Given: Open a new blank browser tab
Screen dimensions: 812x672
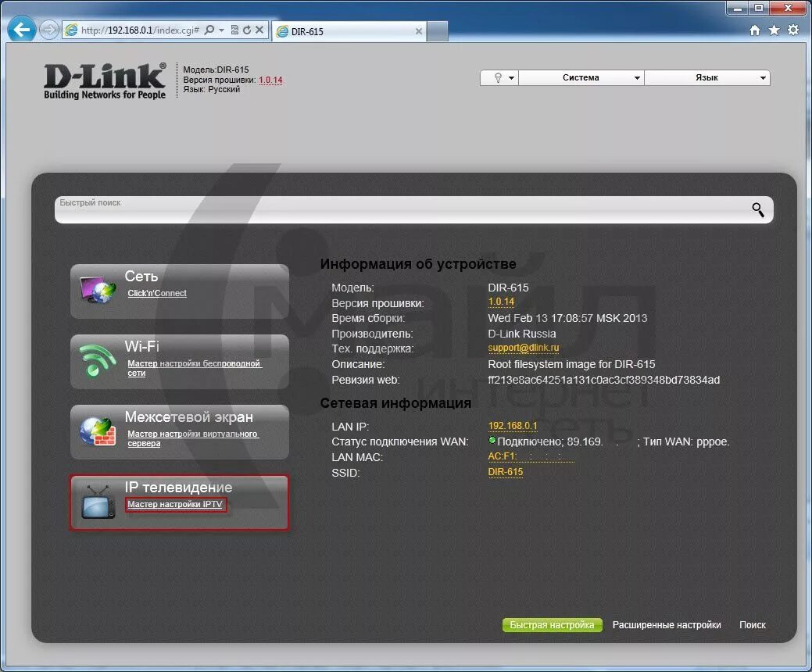Looking at the screenshot, I should (x=438, y=31).
